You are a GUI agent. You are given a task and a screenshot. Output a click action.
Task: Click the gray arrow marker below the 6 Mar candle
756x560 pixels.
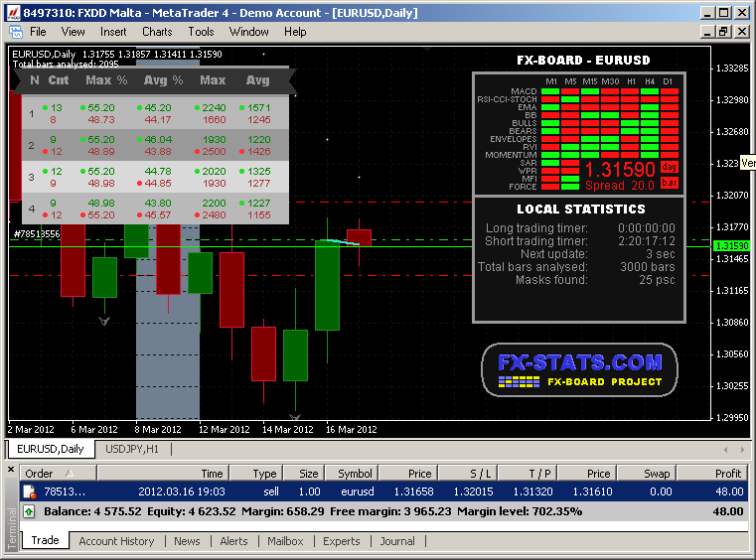tap(104, 321)
